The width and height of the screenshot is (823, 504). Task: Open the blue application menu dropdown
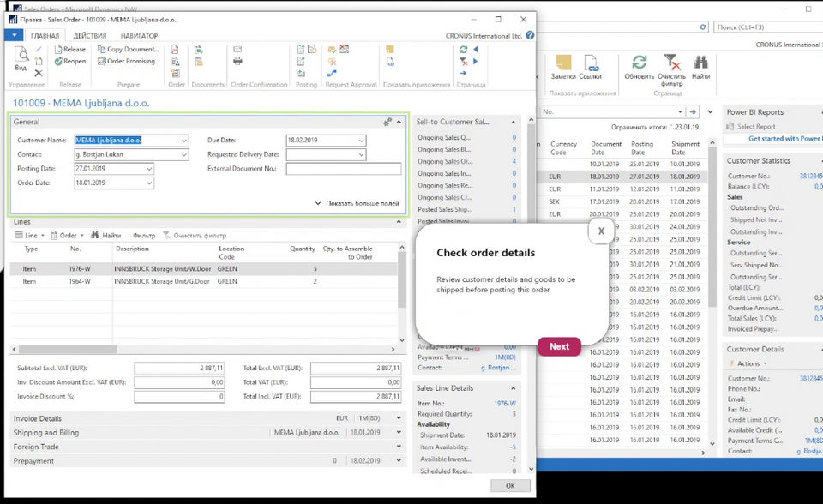point(15,35)
